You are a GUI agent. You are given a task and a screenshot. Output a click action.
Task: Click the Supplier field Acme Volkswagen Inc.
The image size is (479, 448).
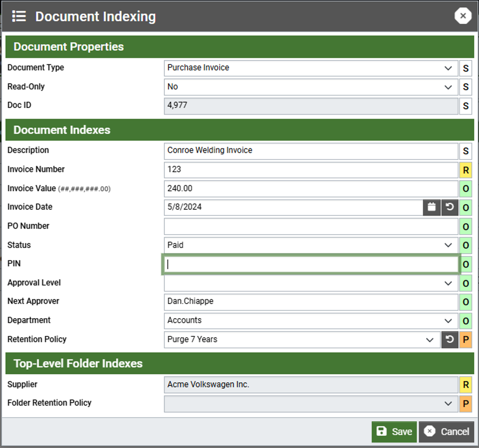311,385
